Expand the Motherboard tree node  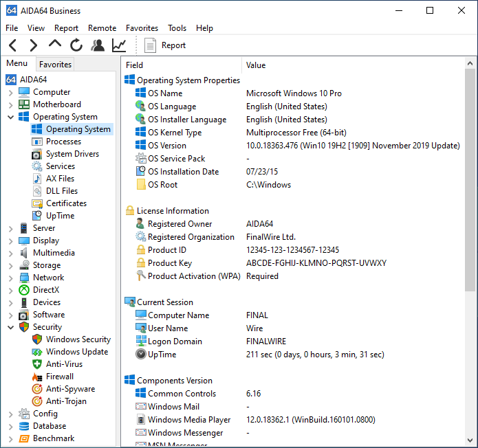(x=10, y=105)
